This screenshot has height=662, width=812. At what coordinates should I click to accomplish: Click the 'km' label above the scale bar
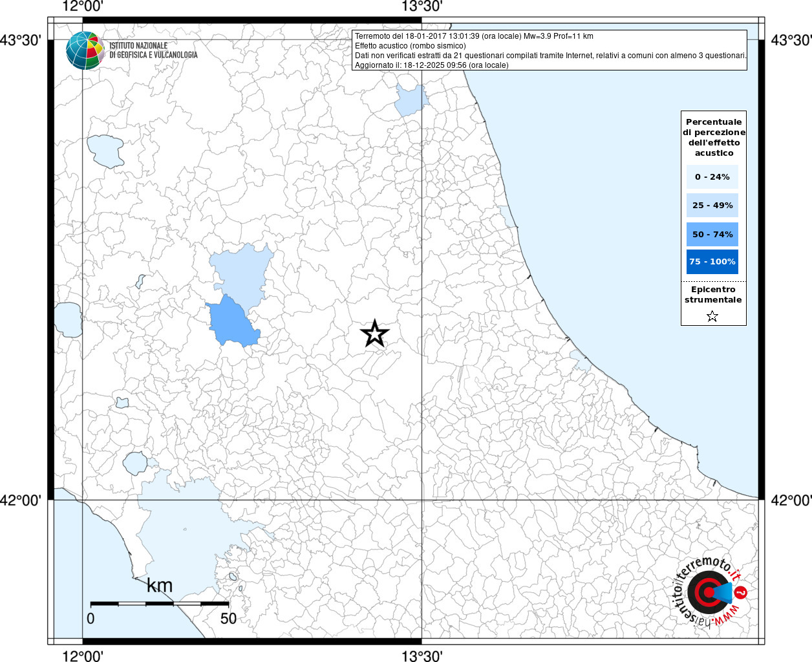click(x=159, y=586)
